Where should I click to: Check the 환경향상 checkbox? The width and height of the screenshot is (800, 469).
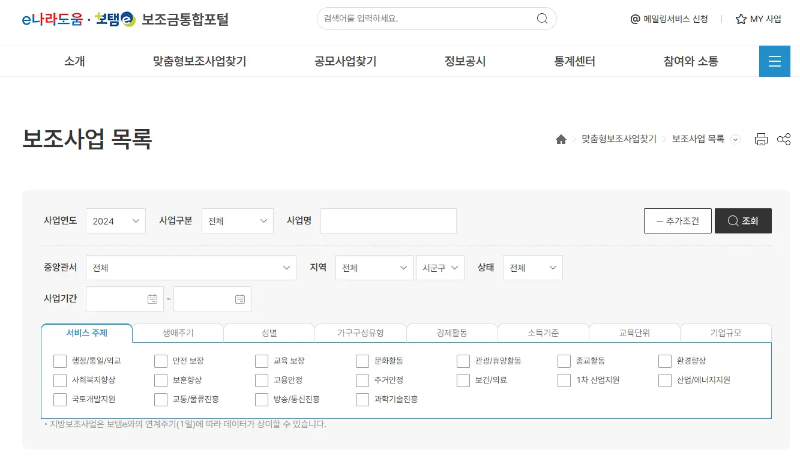[x=665, y=361]
